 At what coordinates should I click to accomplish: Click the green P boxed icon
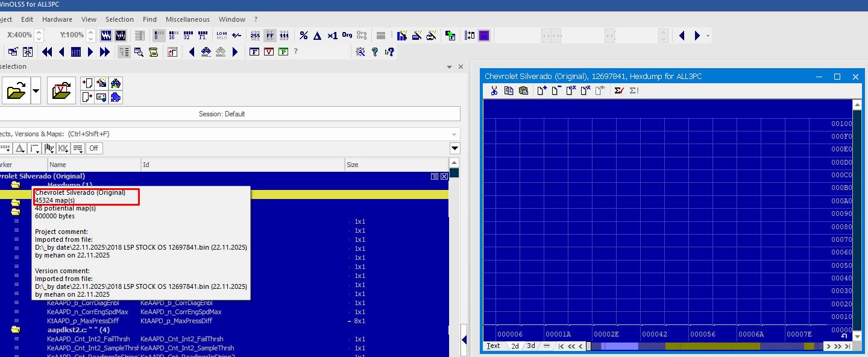[283, 52]
